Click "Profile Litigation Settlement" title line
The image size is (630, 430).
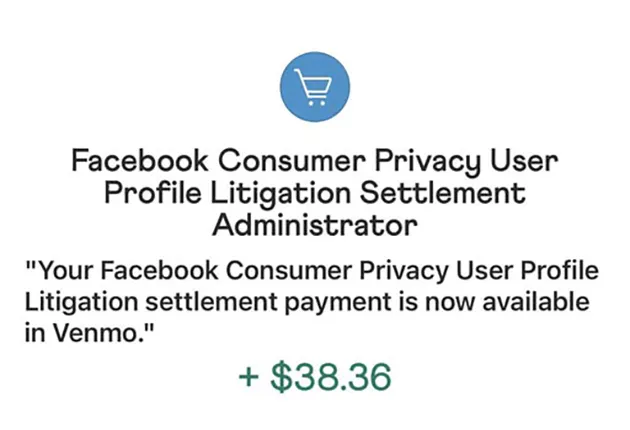(x=316, y=192)
